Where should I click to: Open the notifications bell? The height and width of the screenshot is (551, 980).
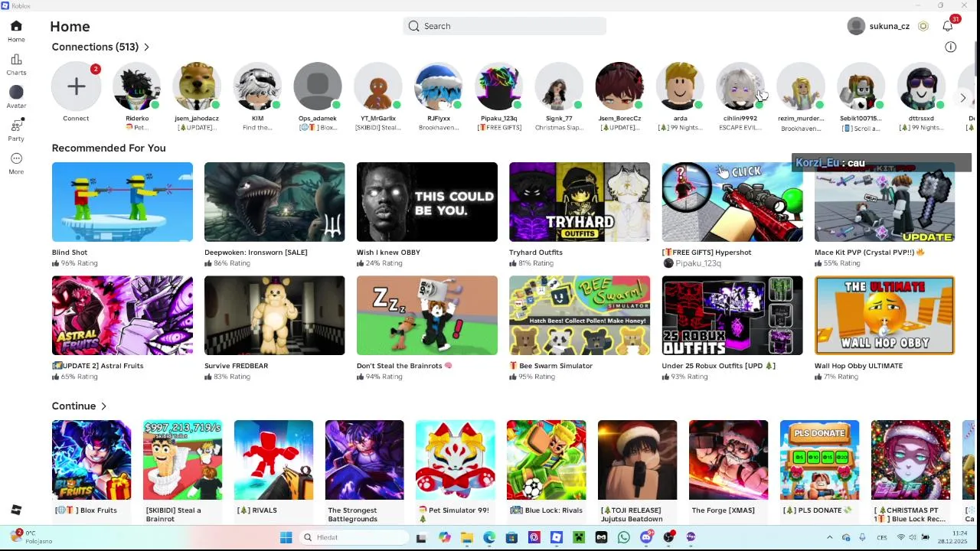pos(948,26)
